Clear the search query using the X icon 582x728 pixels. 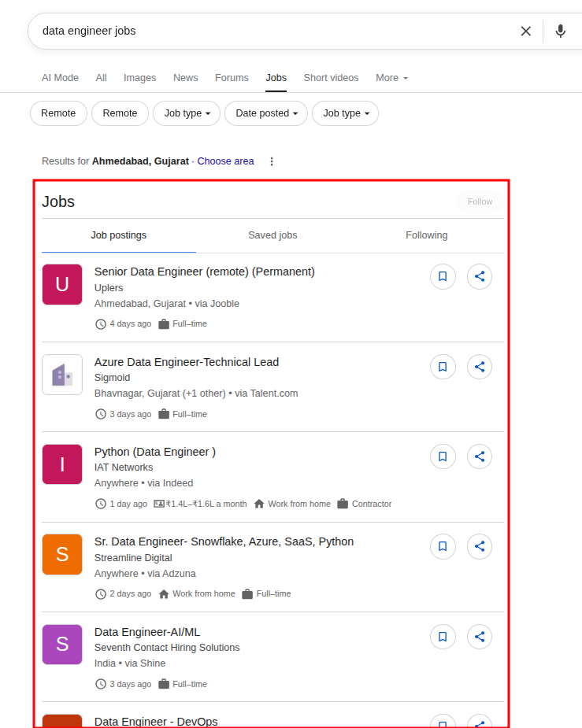point(525,31)
